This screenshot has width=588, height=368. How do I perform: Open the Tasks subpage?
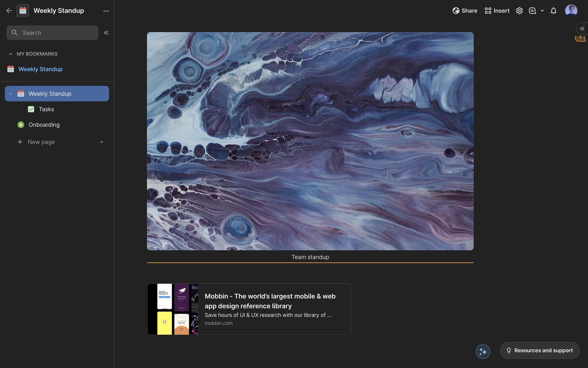tap(46, 109)
